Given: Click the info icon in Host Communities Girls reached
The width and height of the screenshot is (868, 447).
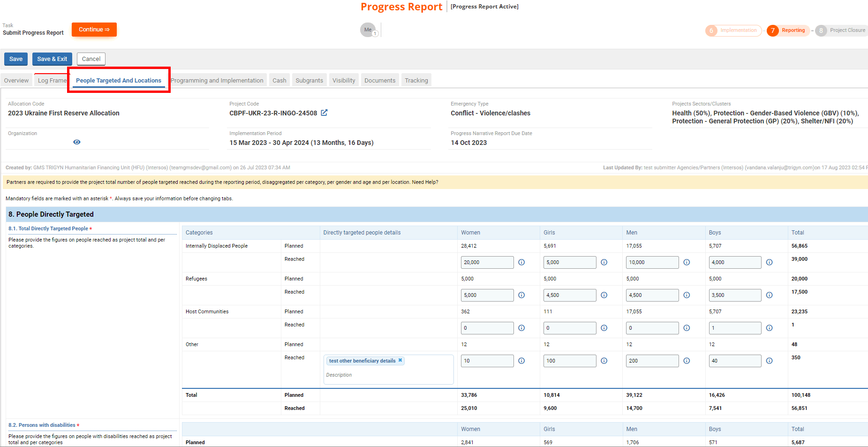Looking at the screenshot, I should (x=604, y=328).
